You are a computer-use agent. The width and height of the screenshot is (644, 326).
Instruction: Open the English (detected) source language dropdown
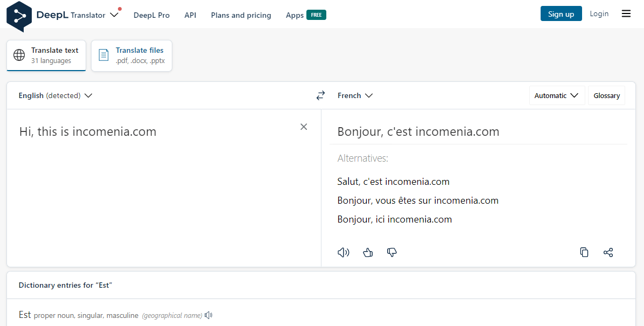point(55,95)
